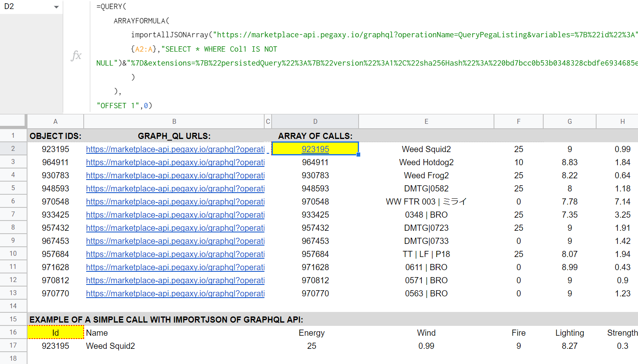Select column H header
Screen dimensions: 638x364
point(617,122)
